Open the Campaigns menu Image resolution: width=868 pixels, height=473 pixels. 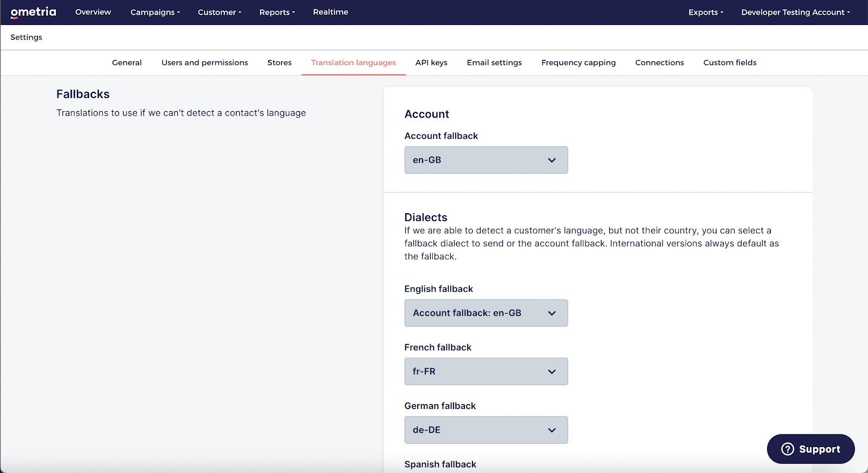click(x=155, y=12)
